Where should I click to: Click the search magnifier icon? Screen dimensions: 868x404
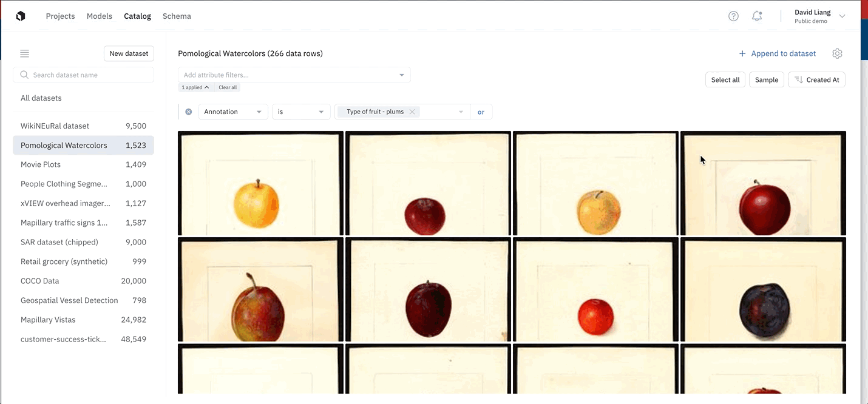pyautogui.click(x=24, y=75)
